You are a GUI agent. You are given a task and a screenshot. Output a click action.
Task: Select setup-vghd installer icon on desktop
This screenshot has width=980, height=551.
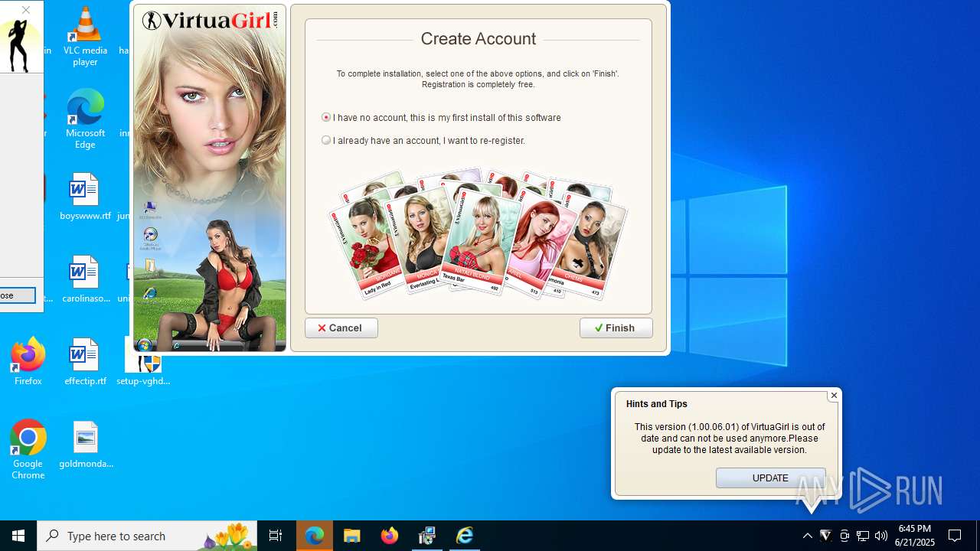coord(143,362)
